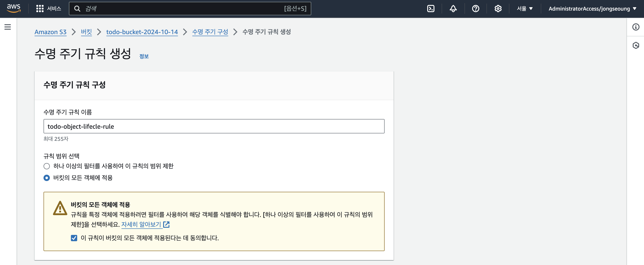The height and width of the screenshot is (265, 644).
Task: Select the filter-limited scope radio option
Action: pos(47,166)
